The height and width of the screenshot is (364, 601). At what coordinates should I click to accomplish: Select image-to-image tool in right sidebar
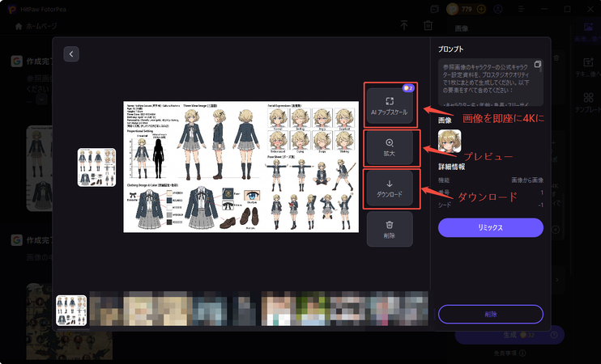588,32
